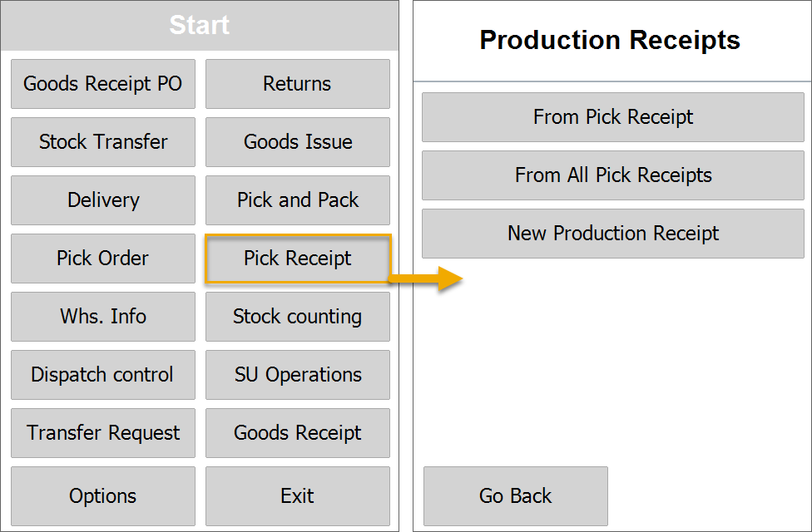The image size is (812, 532).
Task: Open the Stock Transfer screen
Action: (x=102, y=142)
